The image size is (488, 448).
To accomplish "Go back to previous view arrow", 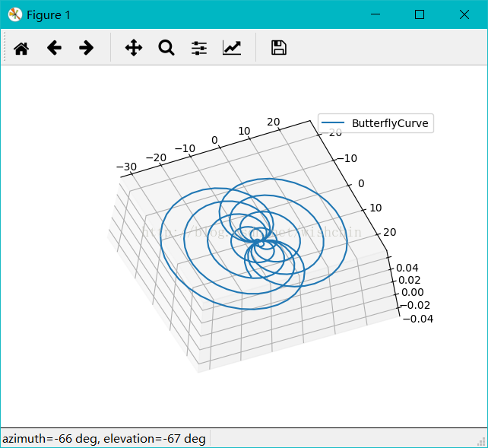I will 54,48.
